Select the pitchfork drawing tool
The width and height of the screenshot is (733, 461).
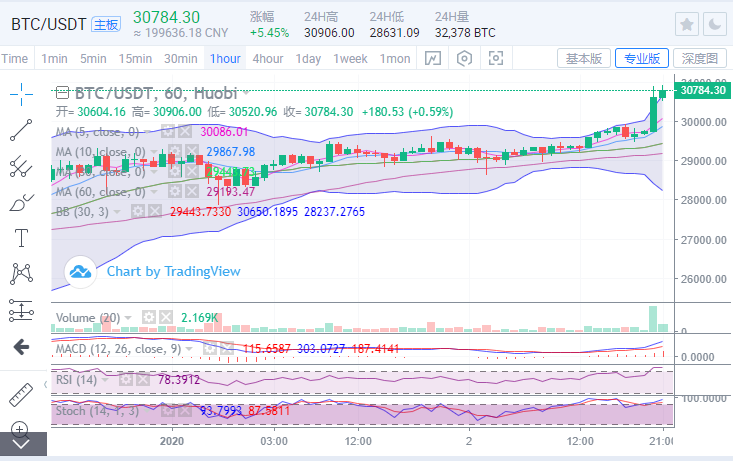[22, 166]
